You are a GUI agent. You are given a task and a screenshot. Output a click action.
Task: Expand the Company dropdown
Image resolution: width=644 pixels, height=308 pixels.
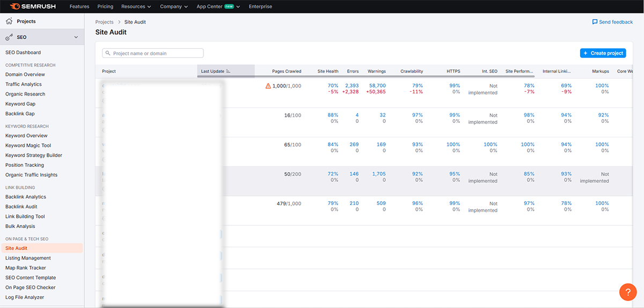click(174, 6)
